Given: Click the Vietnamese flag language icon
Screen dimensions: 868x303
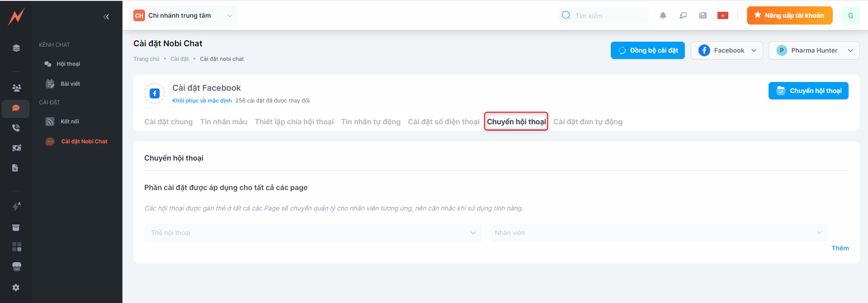Looking at the screenshot, I should [x=722, y=15].
